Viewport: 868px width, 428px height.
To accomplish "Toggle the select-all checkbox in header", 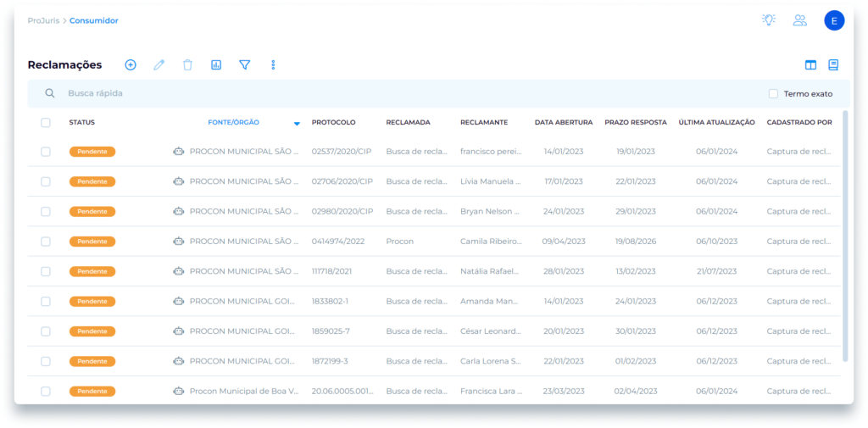I will coord(46,123).
